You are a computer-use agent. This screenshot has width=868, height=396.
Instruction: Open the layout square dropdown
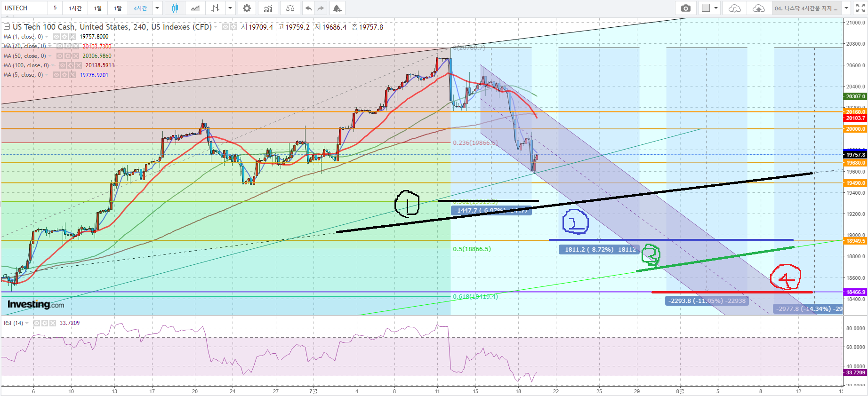pos(709,8)
